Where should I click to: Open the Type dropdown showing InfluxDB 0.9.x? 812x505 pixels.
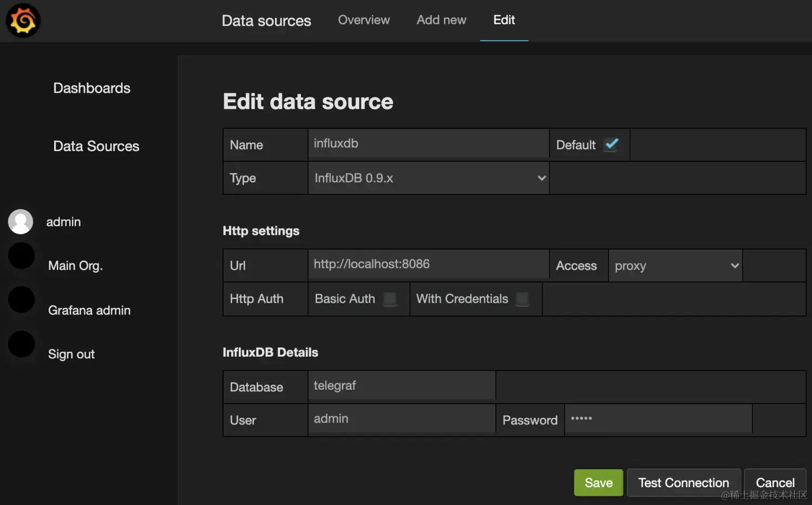tap(429, 178)
